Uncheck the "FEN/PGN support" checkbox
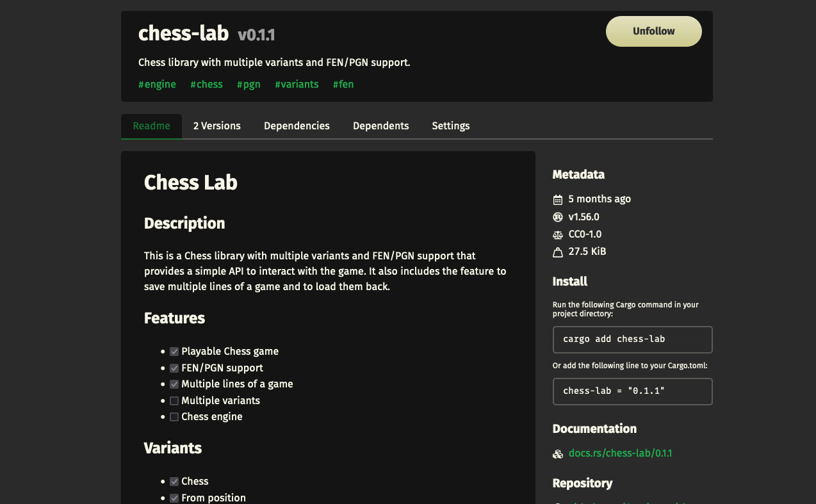This screenshot has width=816, height=504. click(x=174, y=368)
